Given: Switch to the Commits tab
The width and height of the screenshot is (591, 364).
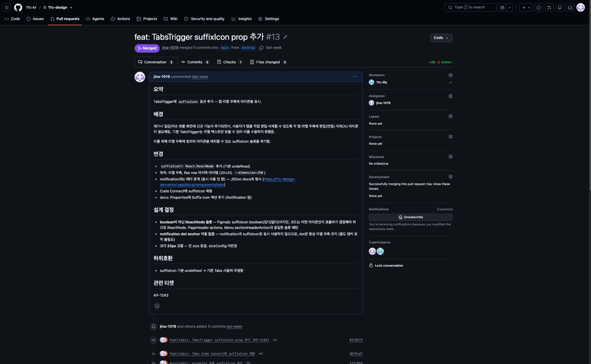Looking at the screenshot, I should (195, 62).
